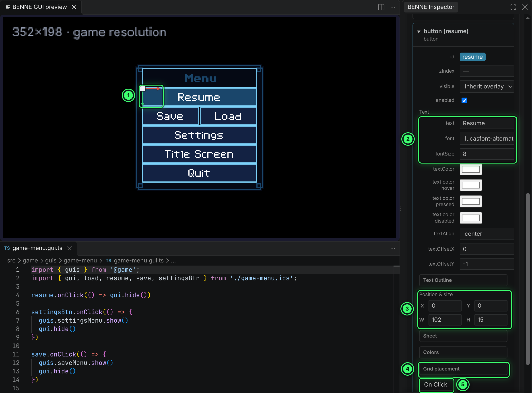Click the fontSize field
532x393 pixels.
[487, 154]
